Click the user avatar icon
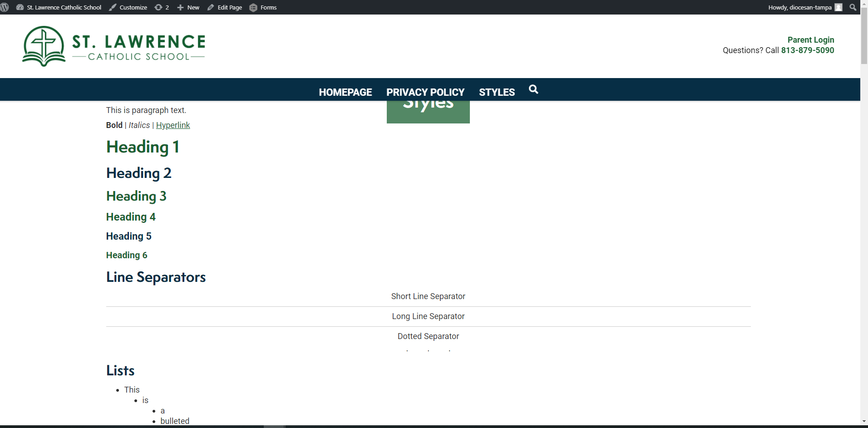The image size is (868, 428). 838,7
